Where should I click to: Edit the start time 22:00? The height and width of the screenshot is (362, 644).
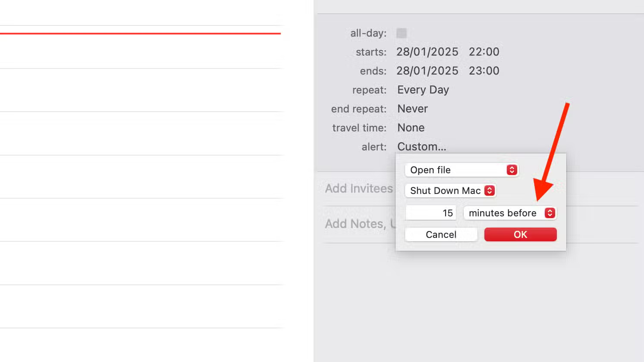pos(484,52)
